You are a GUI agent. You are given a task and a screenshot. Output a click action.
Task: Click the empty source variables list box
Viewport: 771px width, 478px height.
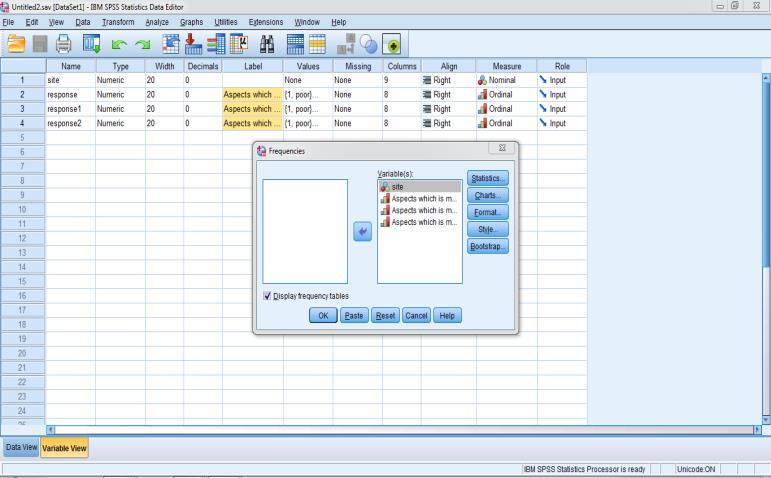tap(305, 231)
